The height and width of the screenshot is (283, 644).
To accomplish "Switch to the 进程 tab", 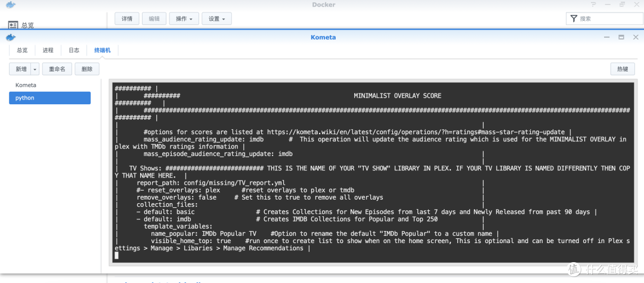I will [48, 51].
